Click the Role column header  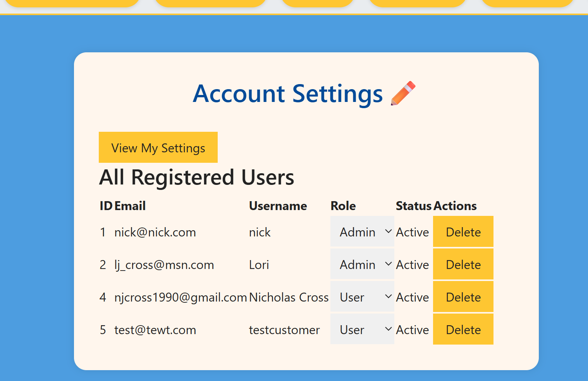pyautogui.click(x=343, y=206)
